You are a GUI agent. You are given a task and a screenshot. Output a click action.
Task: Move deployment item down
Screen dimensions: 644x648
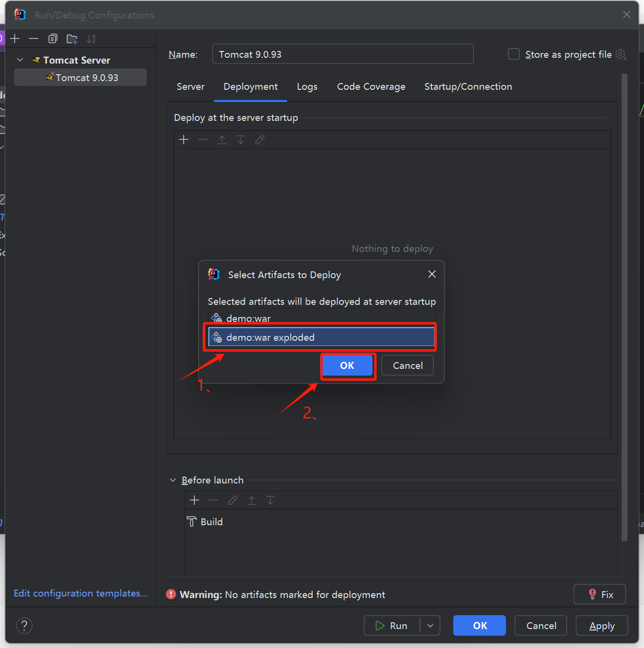coord(241,140)
